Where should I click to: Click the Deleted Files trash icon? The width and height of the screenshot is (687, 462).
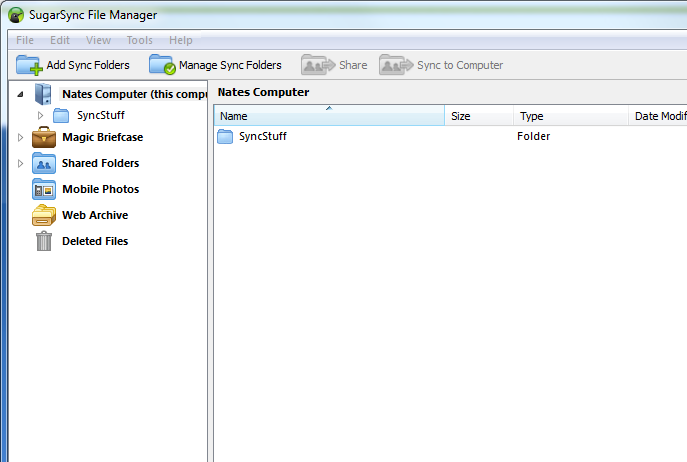coord(44,241)
